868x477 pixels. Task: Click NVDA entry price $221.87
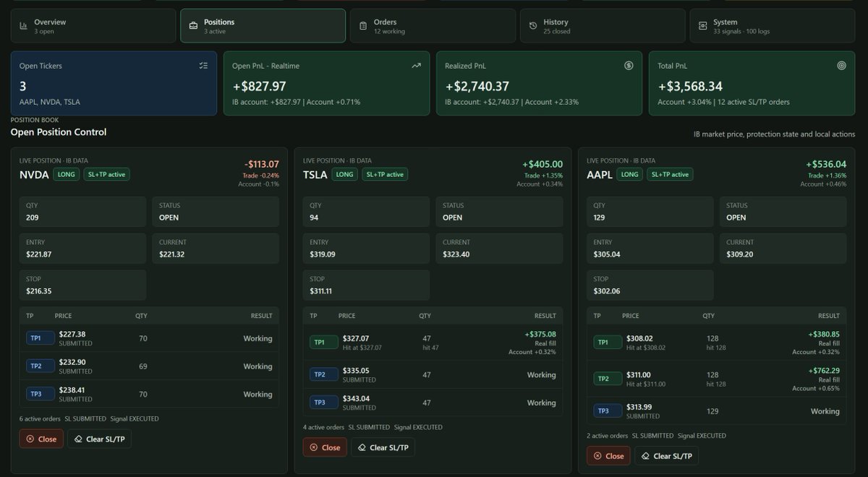(x=39, y=254)
